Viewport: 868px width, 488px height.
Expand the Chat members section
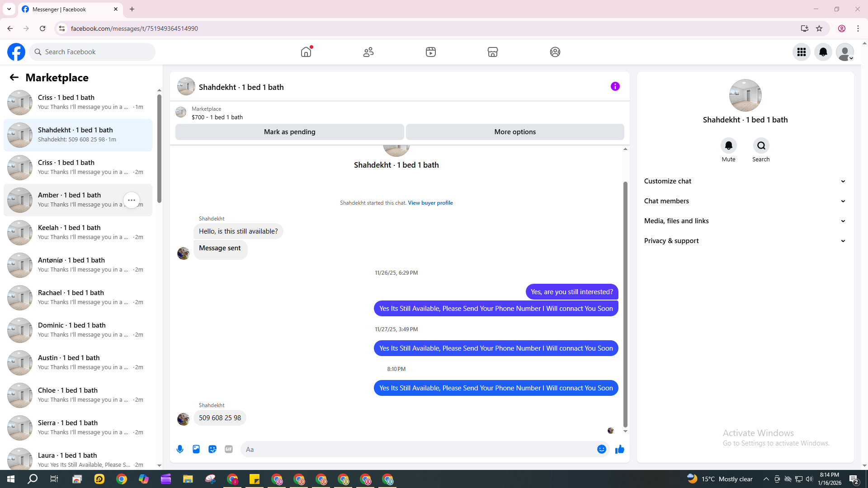(745, 201)
